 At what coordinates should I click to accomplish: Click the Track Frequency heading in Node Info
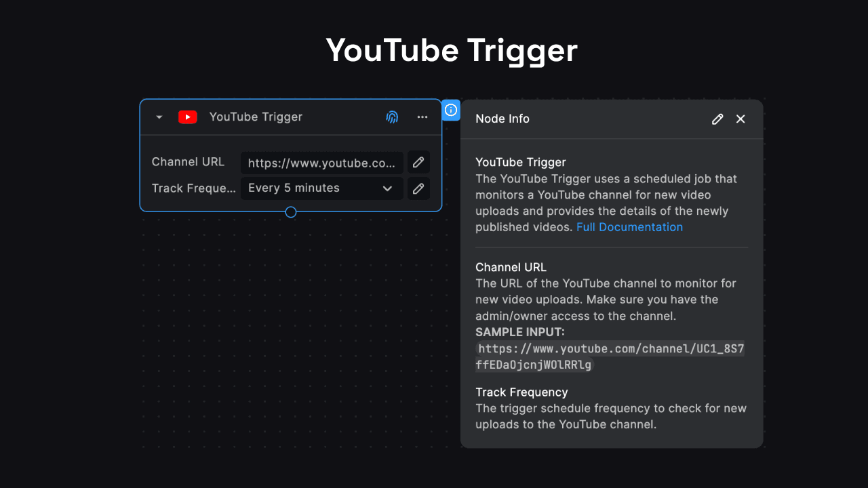coord(521,392)
